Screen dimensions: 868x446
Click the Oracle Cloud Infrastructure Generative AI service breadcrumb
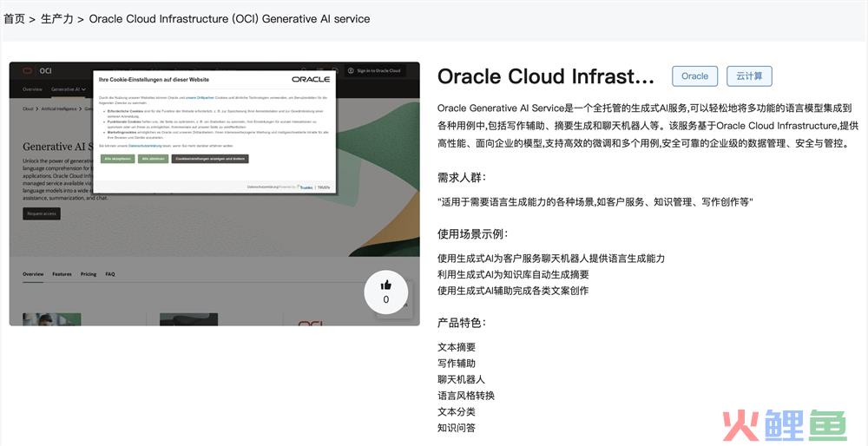[229, 19]
